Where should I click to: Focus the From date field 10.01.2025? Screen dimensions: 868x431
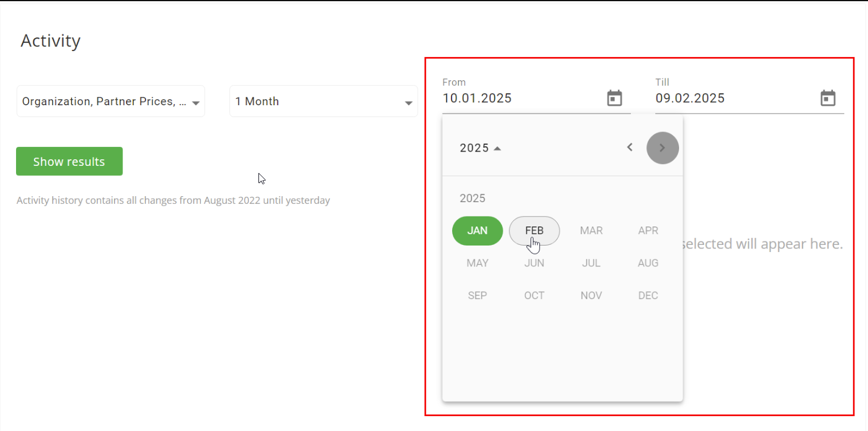[523, 99]
